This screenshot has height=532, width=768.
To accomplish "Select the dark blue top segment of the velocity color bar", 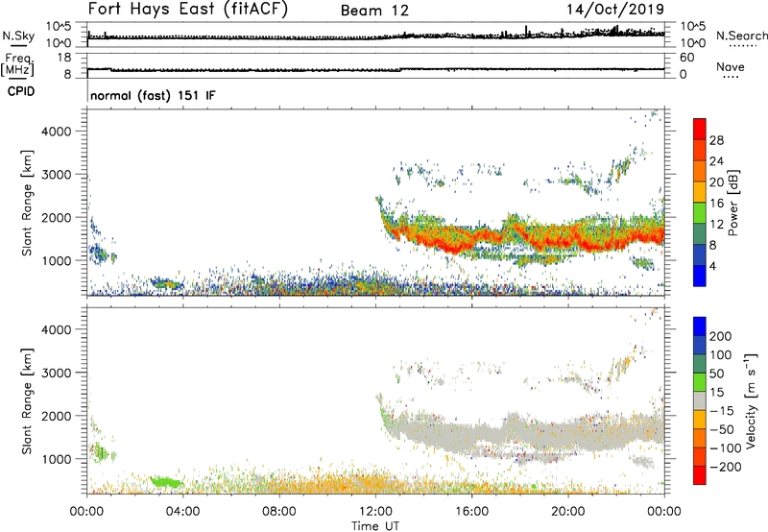I will (700, 326).
